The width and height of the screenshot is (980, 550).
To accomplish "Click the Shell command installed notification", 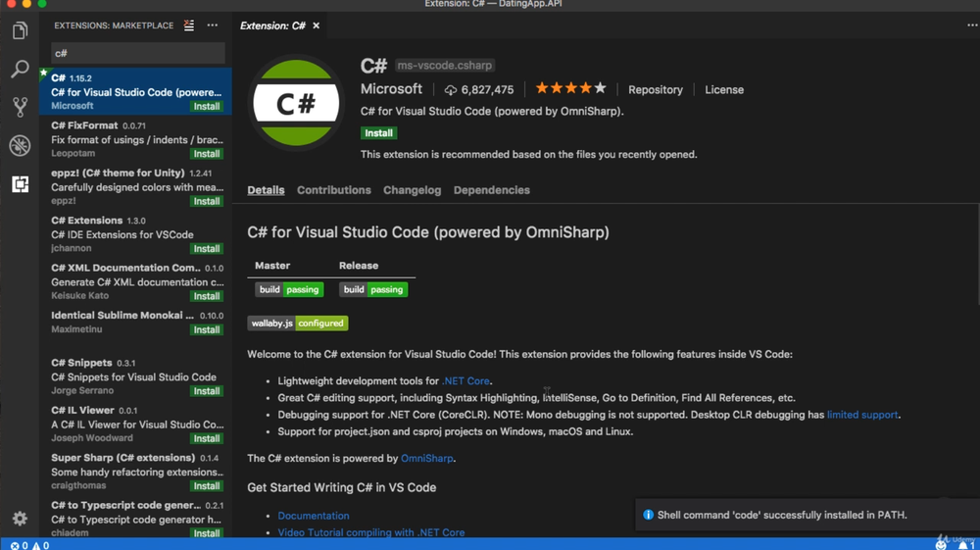I will pos(807,515).
